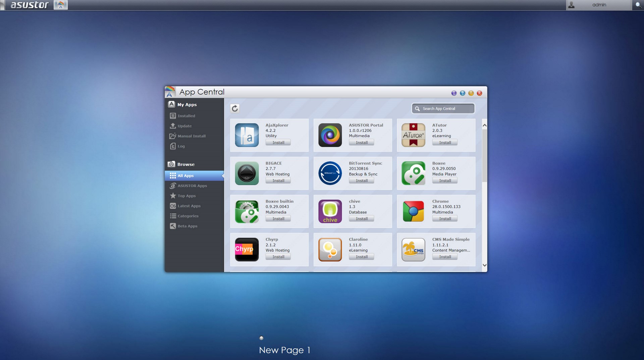
Task: Click the BitTorrent Sync app icon
Action: (x=330, y=173)
